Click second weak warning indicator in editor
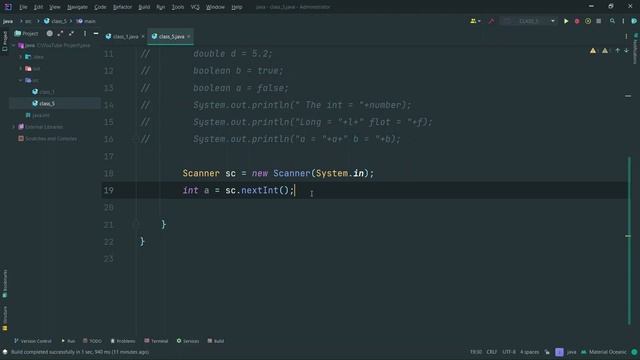The width and height of the screenshot is (640, 360). (605, 51)
